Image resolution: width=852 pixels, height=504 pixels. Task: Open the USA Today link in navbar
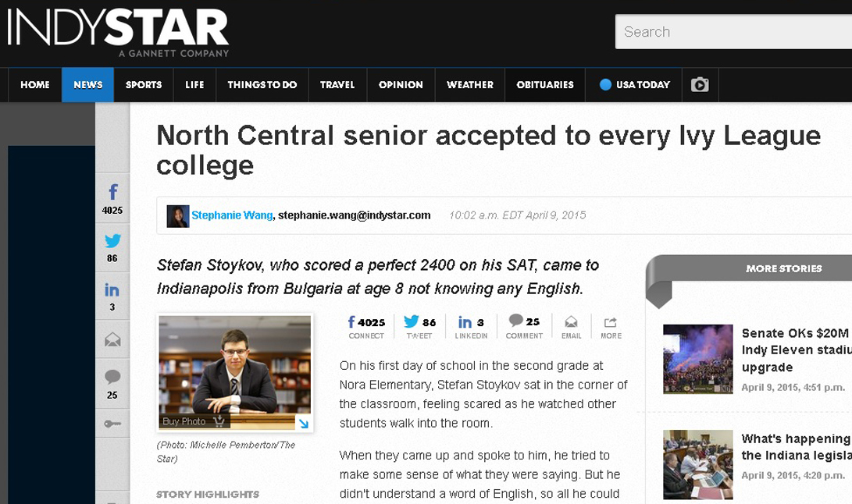[634, 85]
